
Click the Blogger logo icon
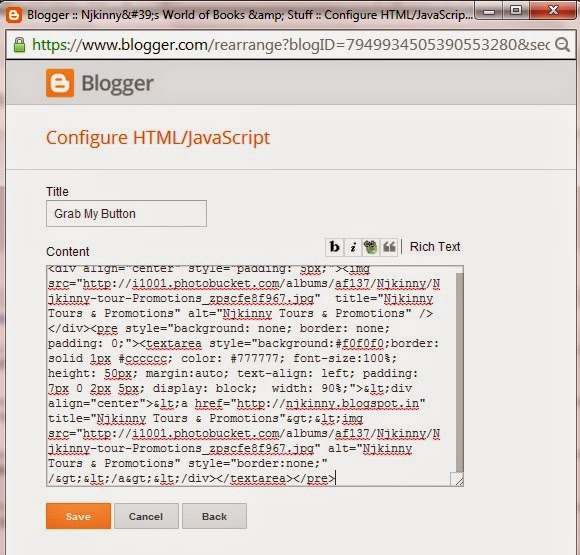tap(60, 83)
